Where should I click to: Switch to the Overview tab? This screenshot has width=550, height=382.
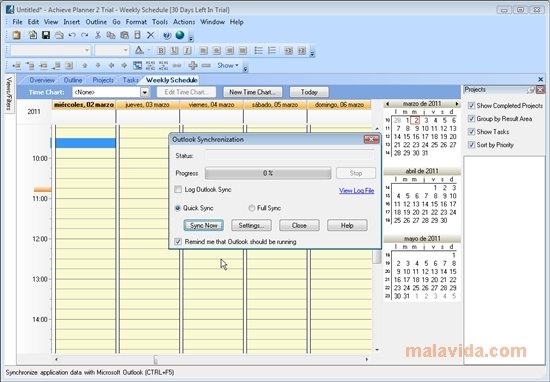[x=42, y=80]
